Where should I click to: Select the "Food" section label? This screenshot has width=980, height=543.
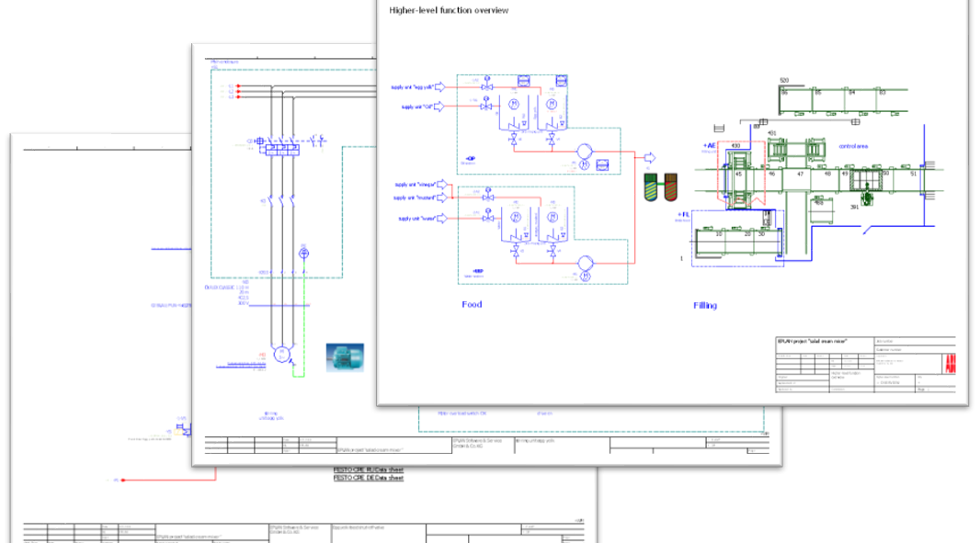tap(472, 304)
